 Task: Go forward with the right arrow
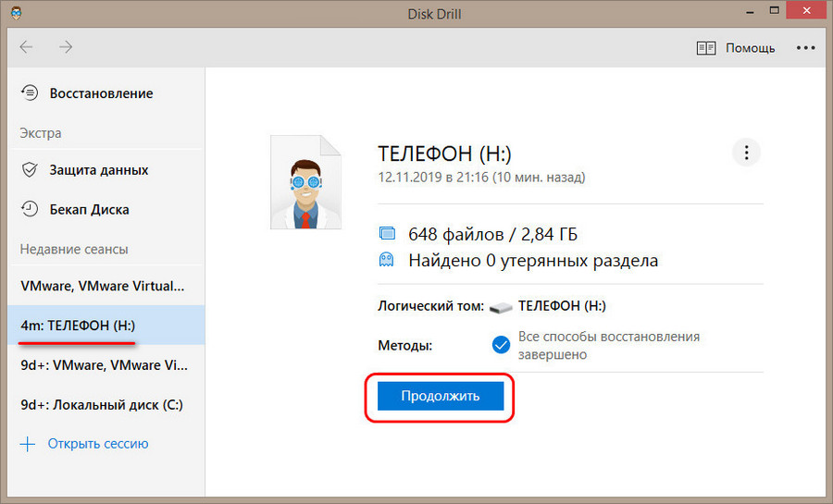click(x=66, y=47)
